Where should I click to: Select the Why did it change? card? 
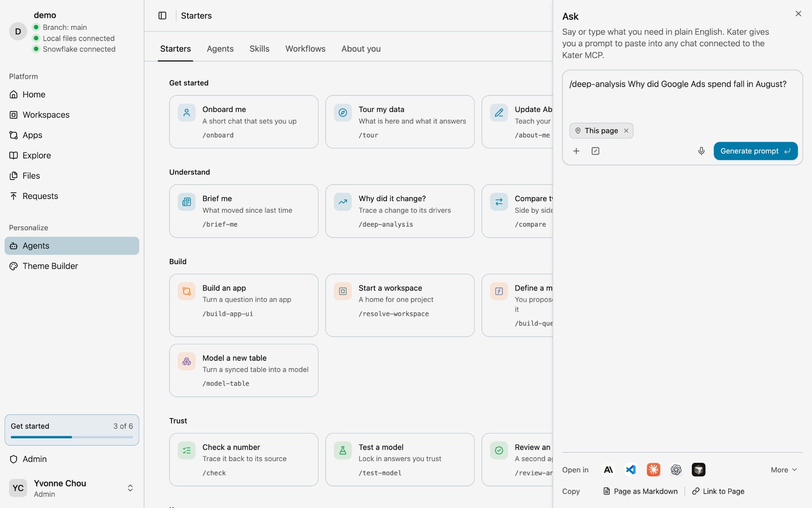coord(400,211)
